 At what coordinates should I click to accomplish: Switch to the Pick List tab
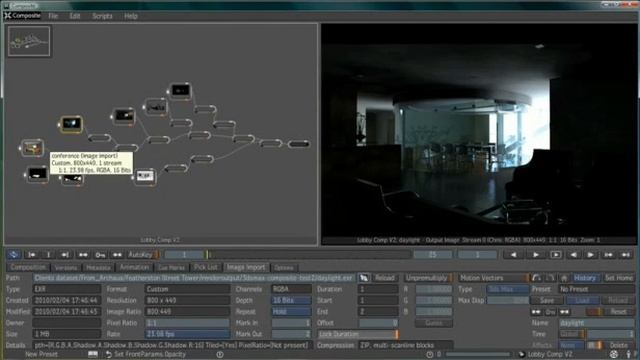(x=206, y=267)
